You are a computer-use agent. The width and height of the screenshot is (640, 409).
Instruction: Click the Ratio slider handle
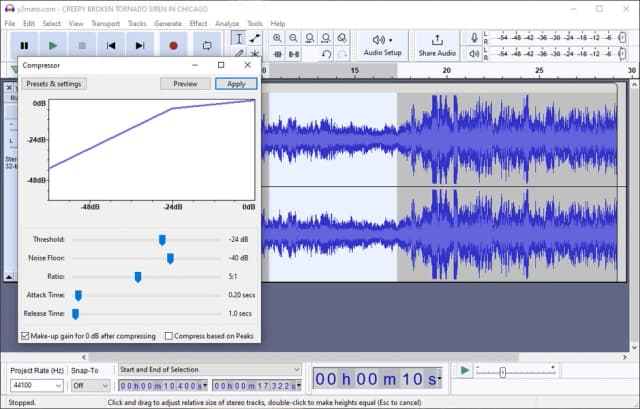click(138, 277)
